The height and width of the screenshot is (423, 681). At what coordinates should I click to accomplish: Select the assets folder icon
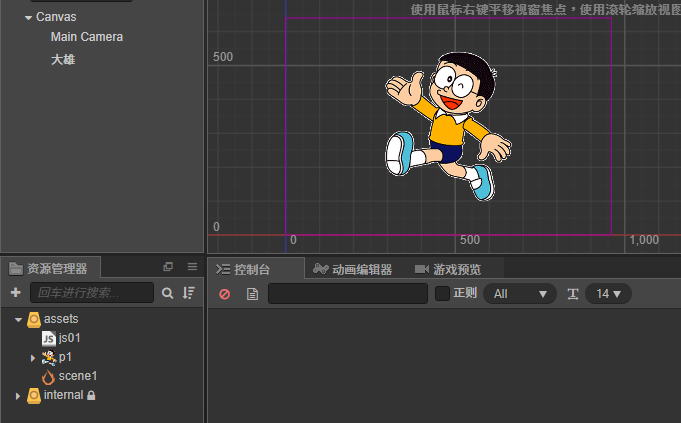pyautogui.click(x=34, y=320)
